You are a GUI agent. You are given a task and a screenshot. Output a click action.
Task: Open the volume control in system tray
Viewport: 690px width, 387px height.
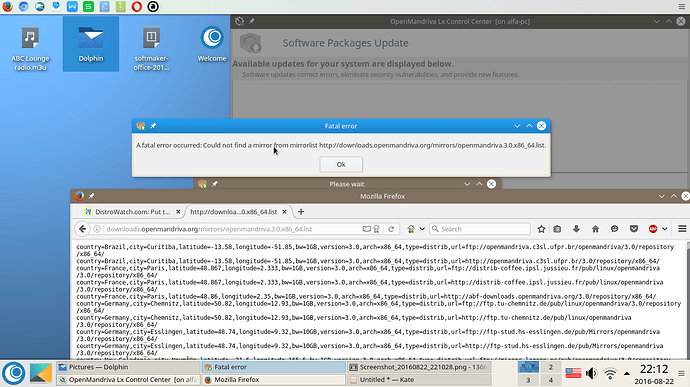pos(591,373)
